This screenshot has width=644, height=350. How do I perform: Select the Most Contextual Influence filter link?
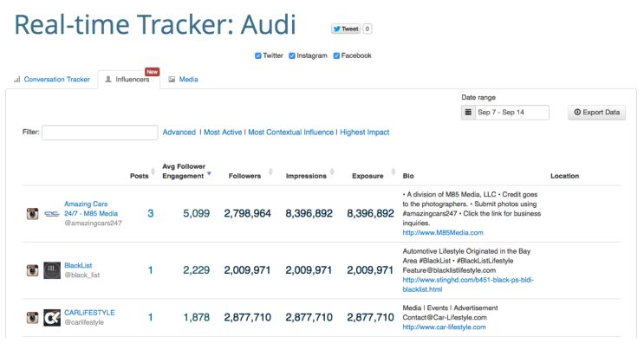[290, 133]
